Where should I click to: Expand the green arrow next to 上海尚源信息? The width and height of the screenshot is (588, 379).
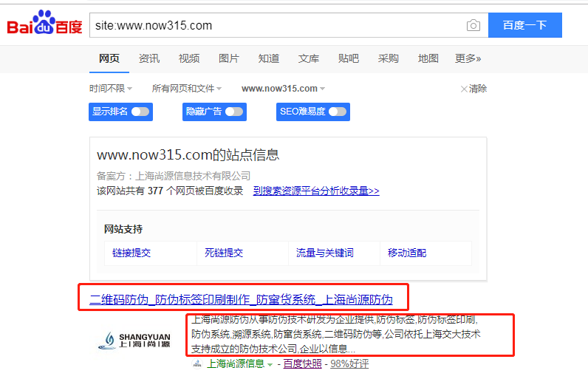click(x=270, y=365)
